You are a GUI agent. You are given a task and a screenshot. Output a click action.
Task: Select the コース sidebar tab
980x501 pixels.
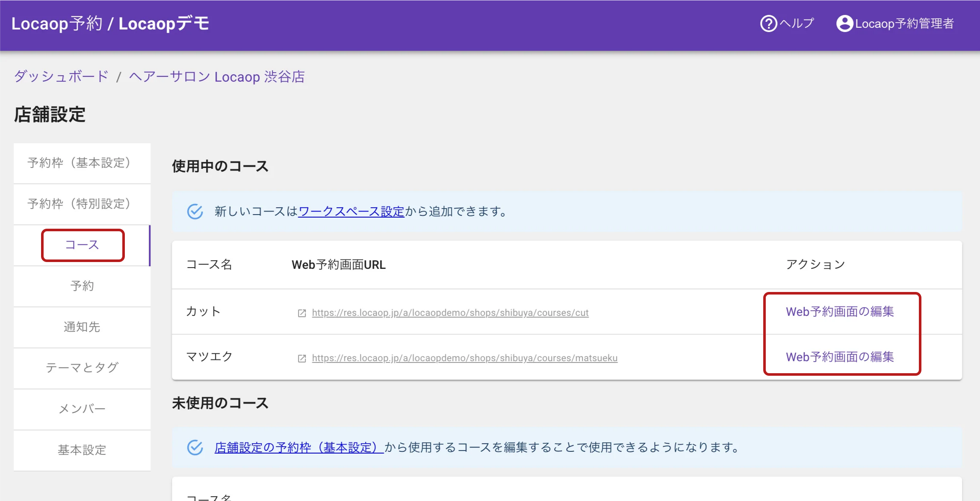pos(82,245)
